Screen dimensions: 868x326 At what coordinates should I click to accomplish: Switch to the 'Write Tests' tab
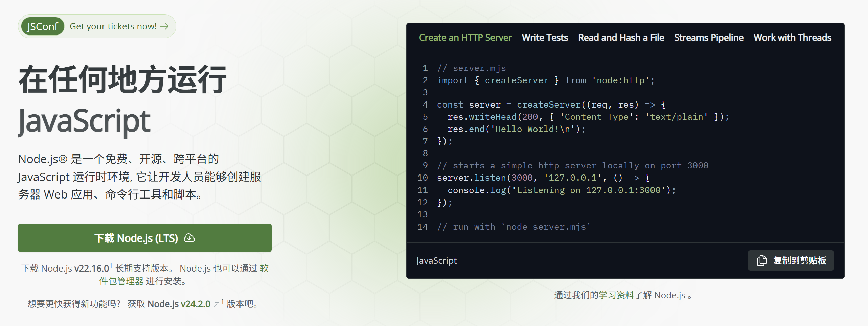(545, 38)
